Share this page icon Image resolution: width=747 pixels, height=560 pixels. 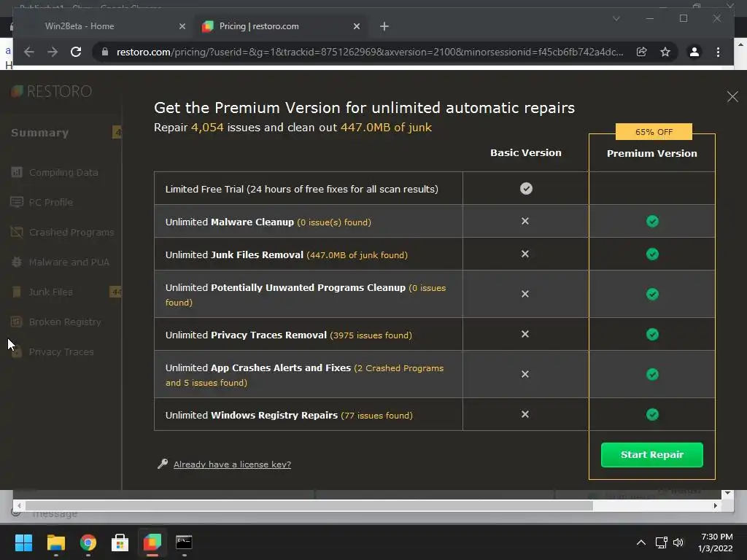point(642,52)
